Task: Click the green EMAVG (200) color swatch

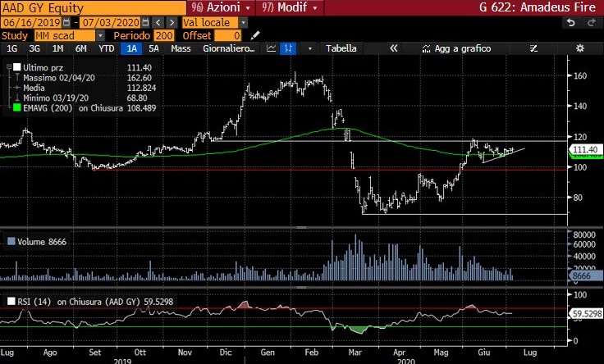Action: [17, 107]
